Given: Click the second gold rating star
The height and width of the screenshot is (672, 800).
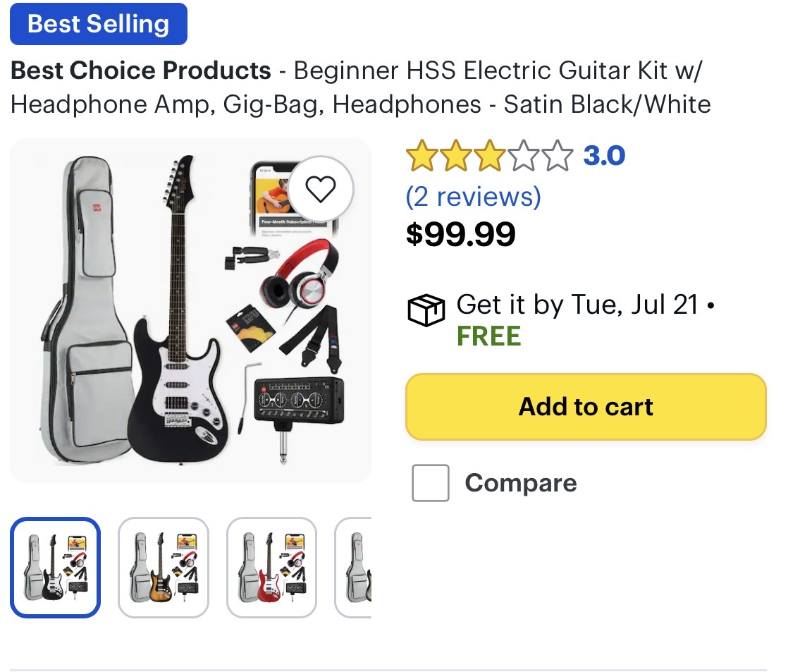Looking at the screenshot, I should click(x=455, y=156).
